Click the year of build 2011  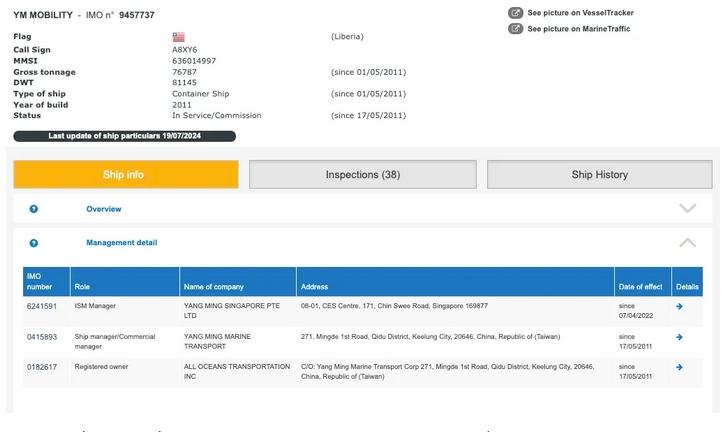[181, 105]
